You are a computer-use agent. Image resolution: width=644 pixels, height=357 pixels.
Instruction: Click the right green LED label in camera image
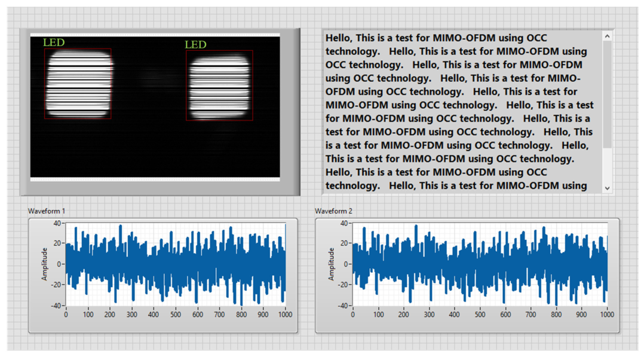pos(195,45)
